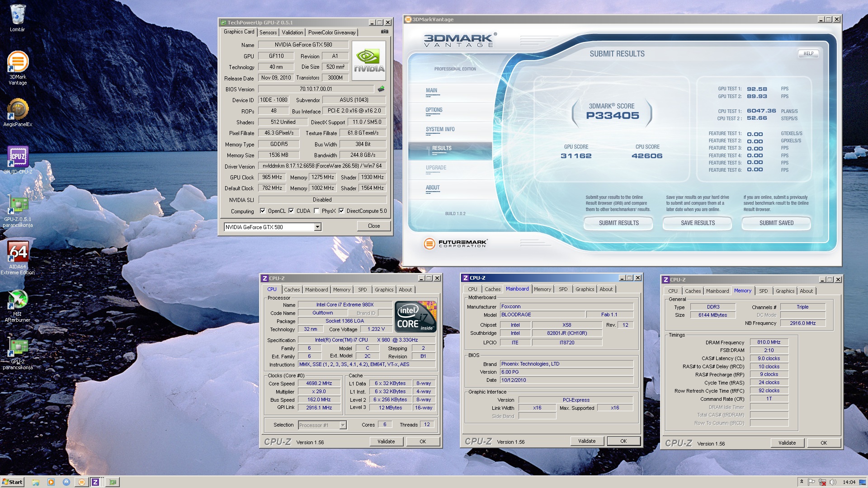868x488 pixels.
Task: Switch to GPU-Z taskbar button
Action: click(x=113, y=482)
